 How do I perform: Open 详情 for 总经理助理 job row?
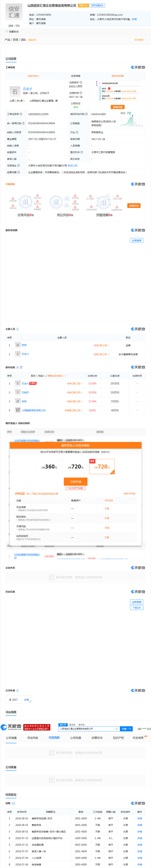coord(140,845)
